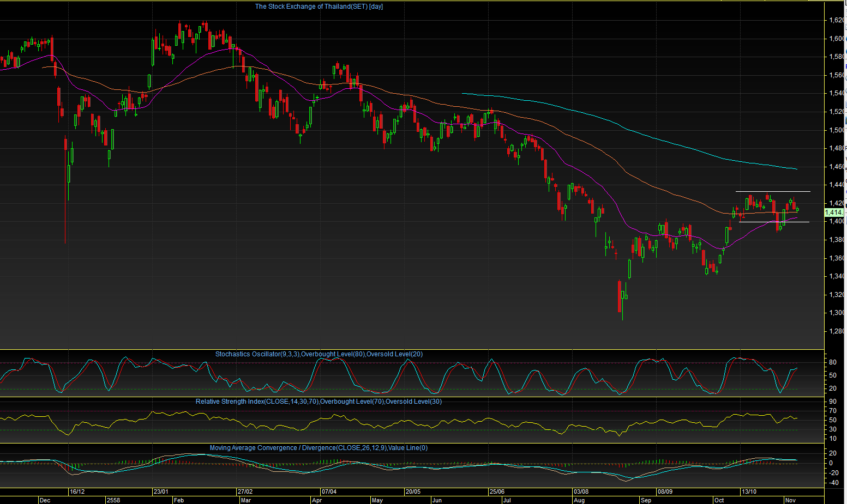Click the 90 value on the RSI scale
Image resolution: width=847 pixels, height=504 pixels.
point(833,402)
